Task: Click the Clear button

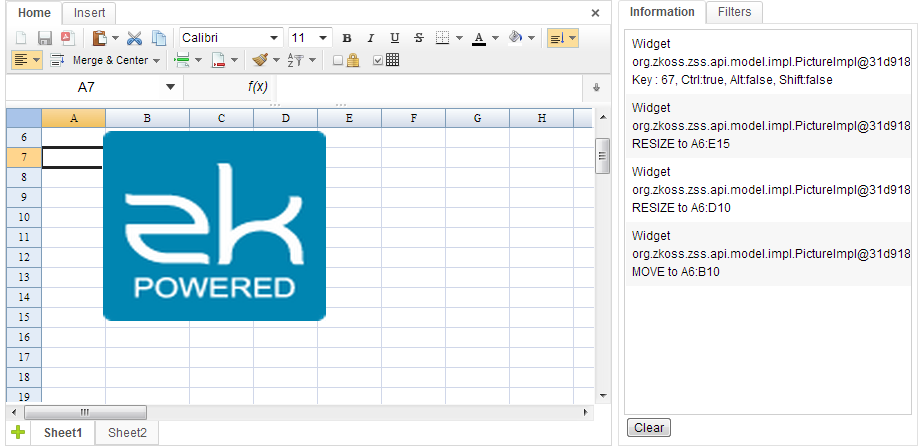Action: (x=649, y=428)
